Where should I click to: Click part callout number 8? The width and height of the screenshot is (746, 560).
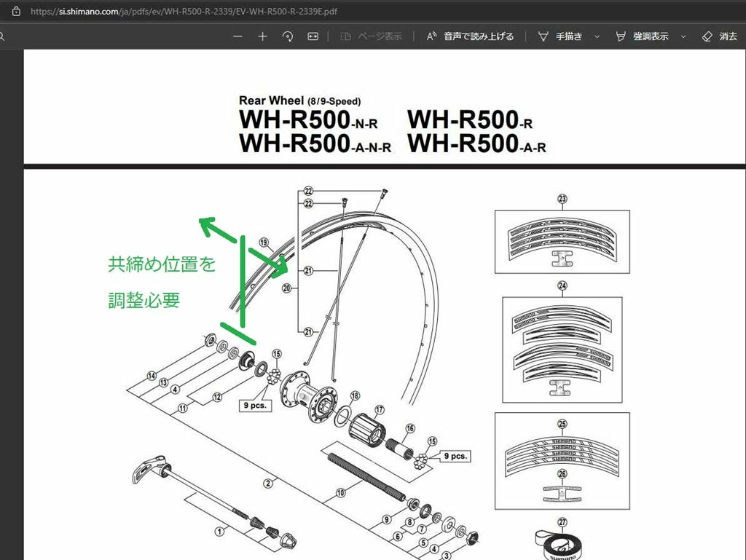tap(409, 522)
